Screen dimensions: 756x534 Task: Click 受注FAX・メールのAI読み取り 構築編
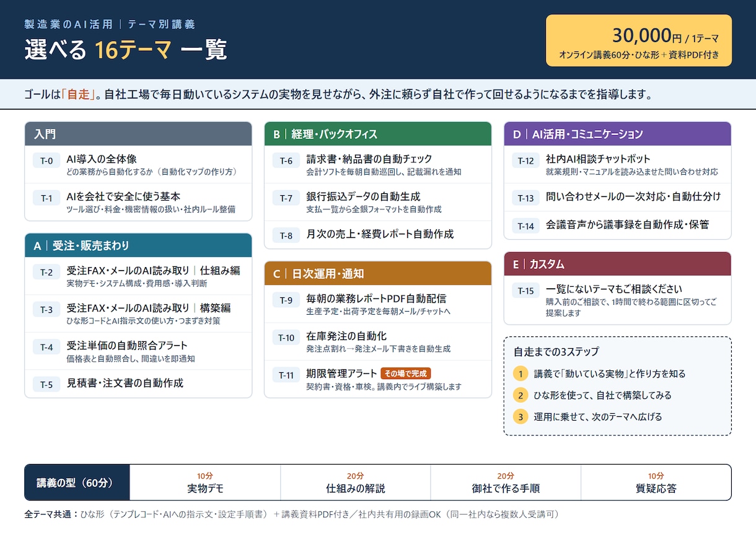149,308
